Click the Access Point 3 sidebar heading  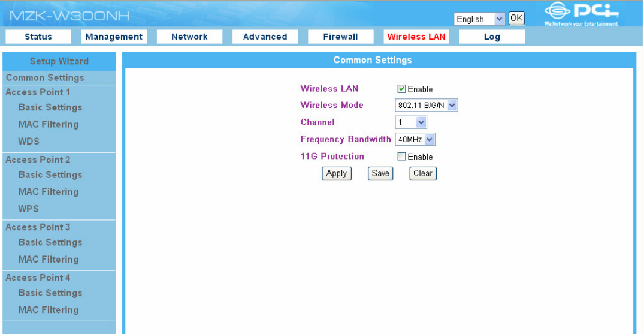pyautogui.click(x=38, y=227)
